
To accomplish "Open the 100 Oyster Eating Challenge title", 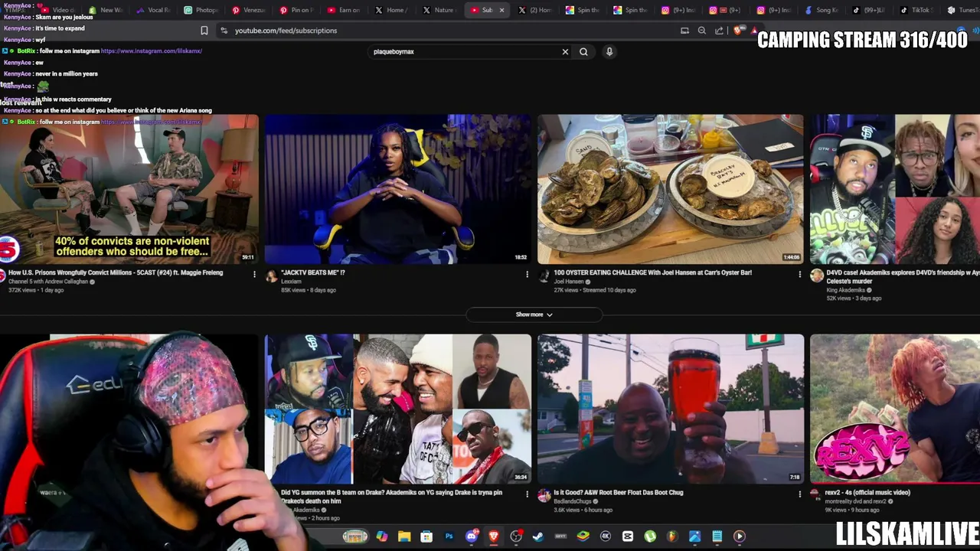I will tap(652, 272).
